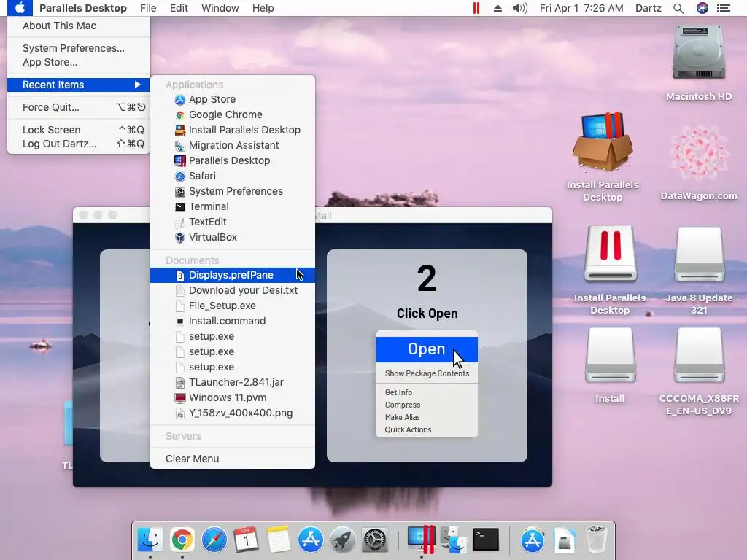Select CCCOMA_X86FRE_EN-US_DV9 drive icon

pos(699,355)
